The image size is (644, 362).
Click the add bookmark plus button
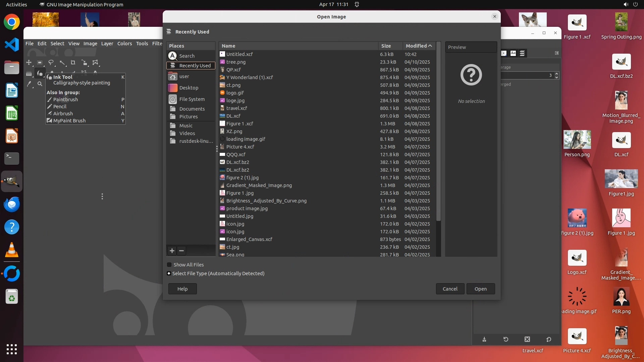click(x=172, y=251)
